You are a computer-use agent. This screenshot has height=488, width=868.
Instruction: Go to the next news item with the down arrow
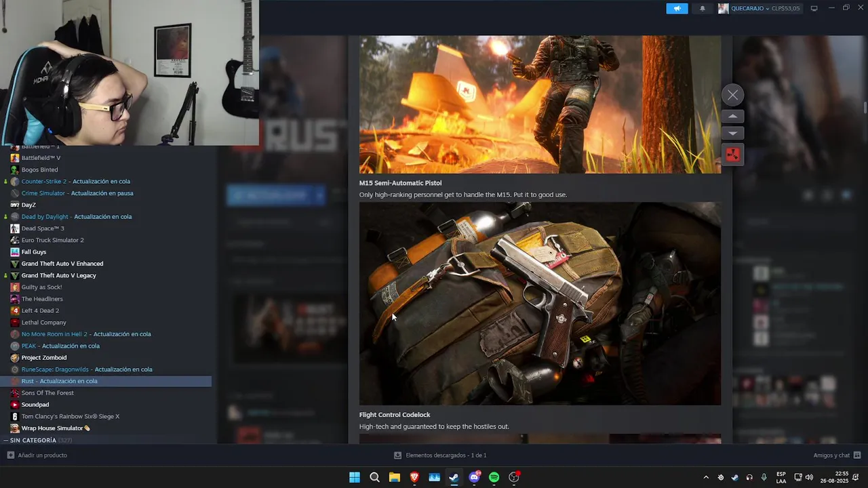(732, 134)
